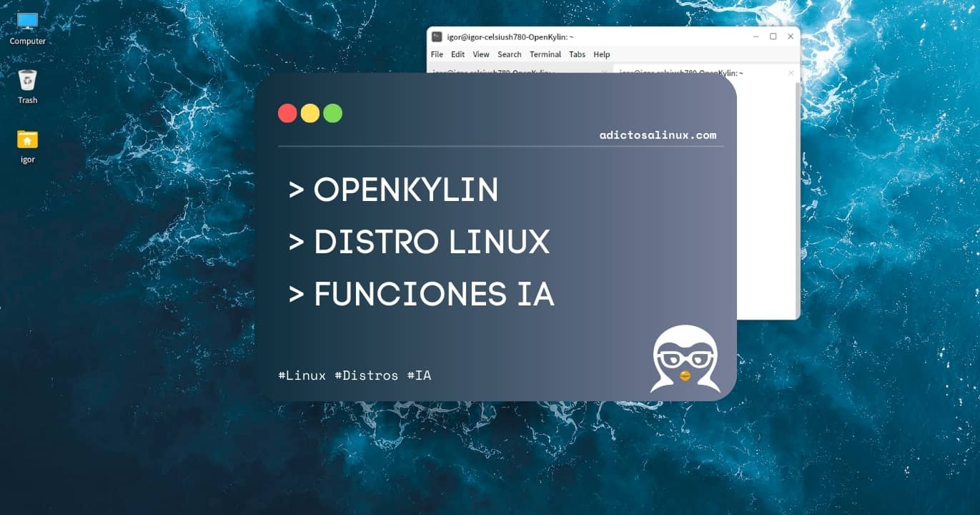This screenshot has width=980, height=515.
Task: Click the green traffic-light circle on the card
Action: click(332, 113)
